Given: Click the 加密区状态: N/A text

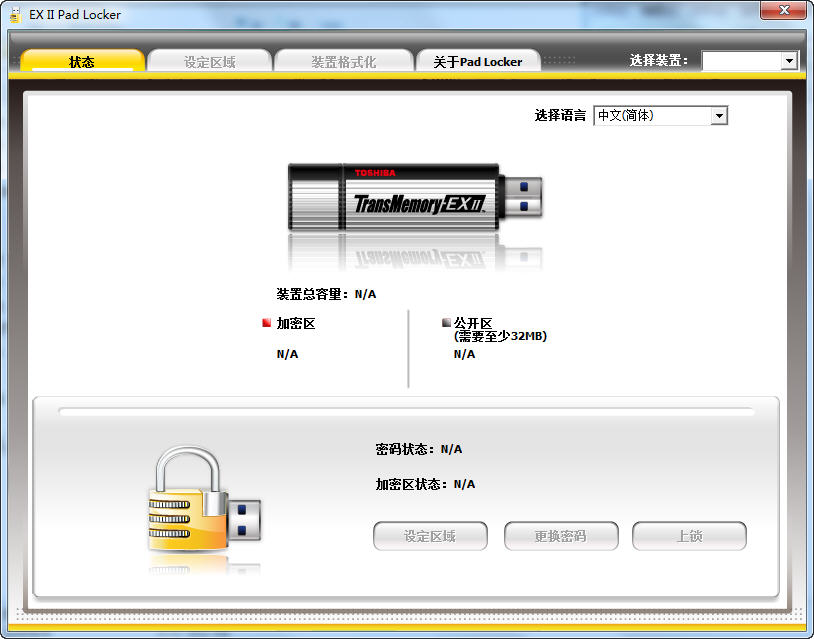Looking at the screenshot, I should (x=425, y=484).
